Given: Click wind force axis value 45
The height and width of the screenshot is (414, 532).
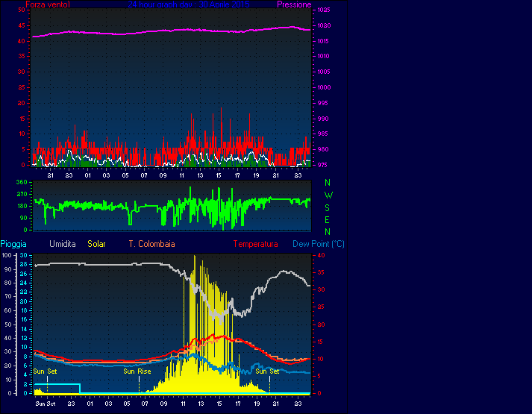Looking at the screenshot, I should 22,25.
